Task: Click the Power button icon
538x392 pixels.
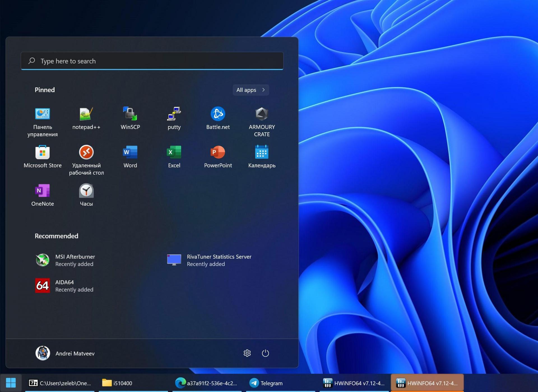Action: 265,353
